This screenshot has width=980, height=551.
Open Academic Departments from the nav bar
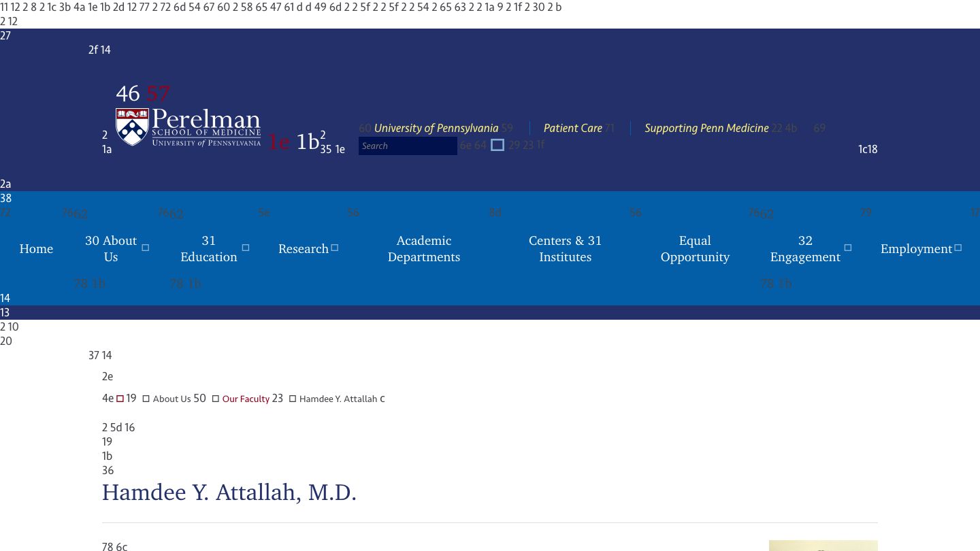tap(423, 249)
